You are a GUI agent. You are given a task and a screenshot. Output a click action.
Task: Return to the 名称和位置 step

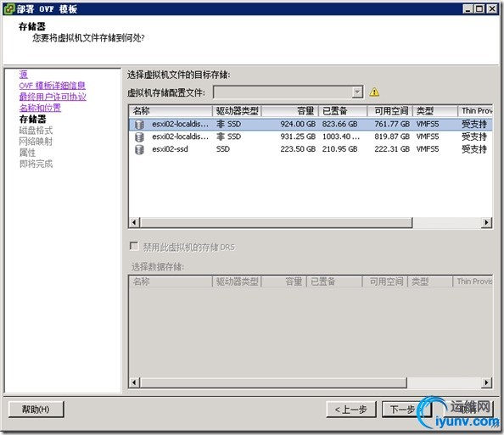(x=40, y=108)
